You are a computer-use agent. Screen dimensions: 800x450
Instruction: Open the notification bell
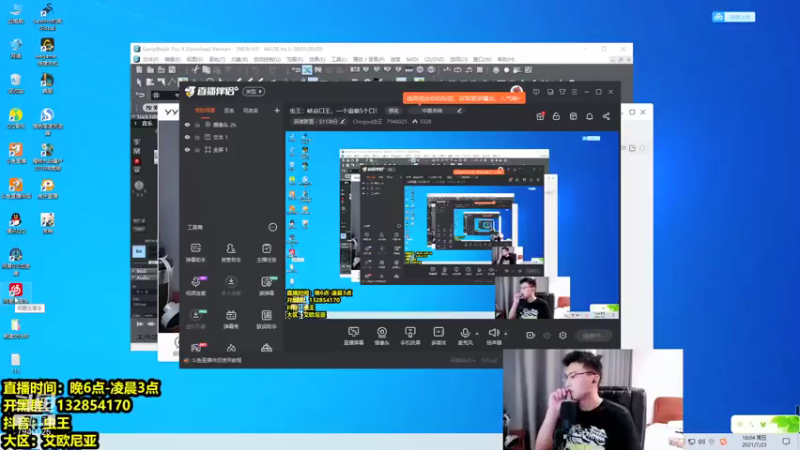tap(589, 116)
